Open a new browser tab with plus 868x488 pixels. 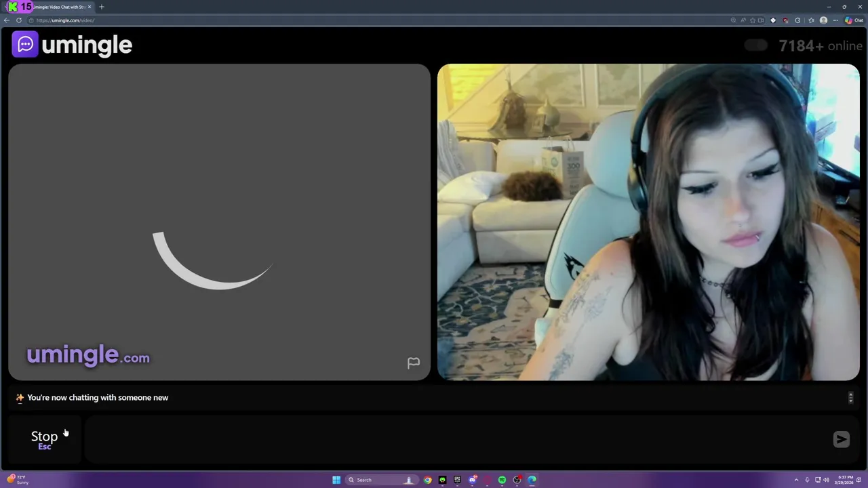coord(102,7)
